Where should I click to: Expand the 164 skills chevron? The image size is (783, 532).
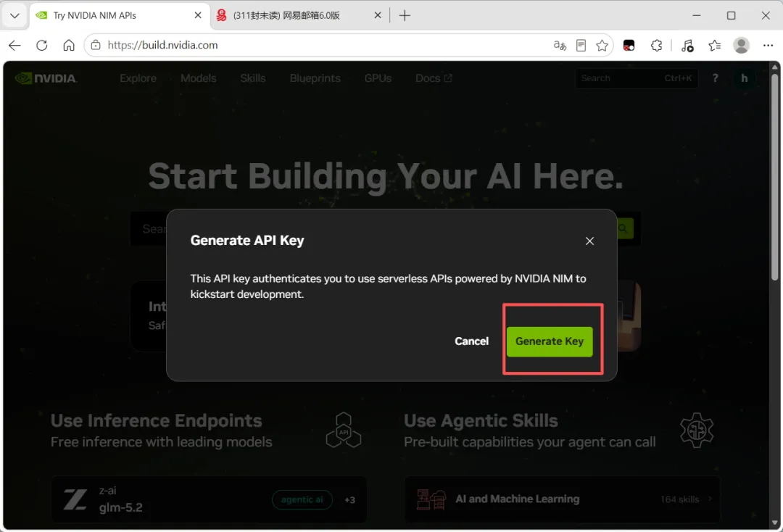710,499
